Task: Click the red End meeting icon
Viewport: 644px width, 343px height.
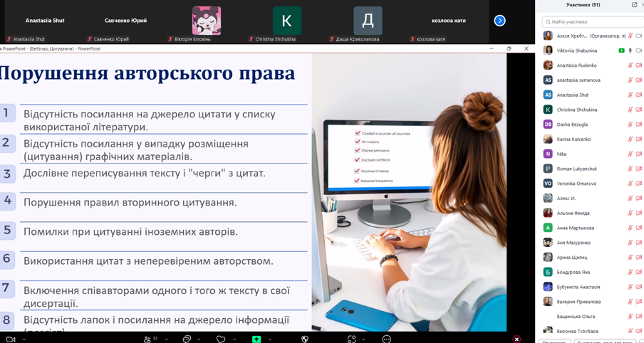Action: [516, 339]
